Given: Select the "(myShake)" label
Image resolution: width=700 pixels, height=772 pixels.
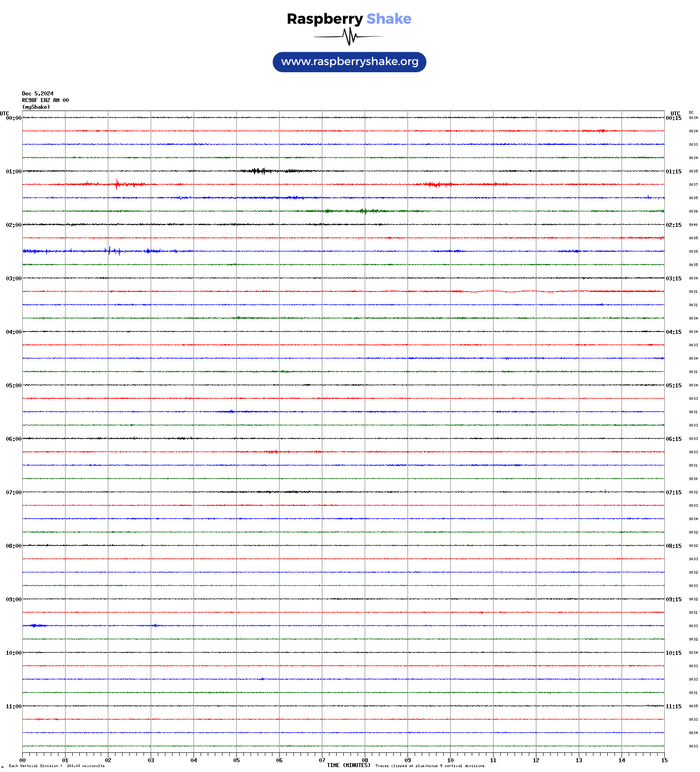Looking at the screenshot, I should click(x=36, y=107).
